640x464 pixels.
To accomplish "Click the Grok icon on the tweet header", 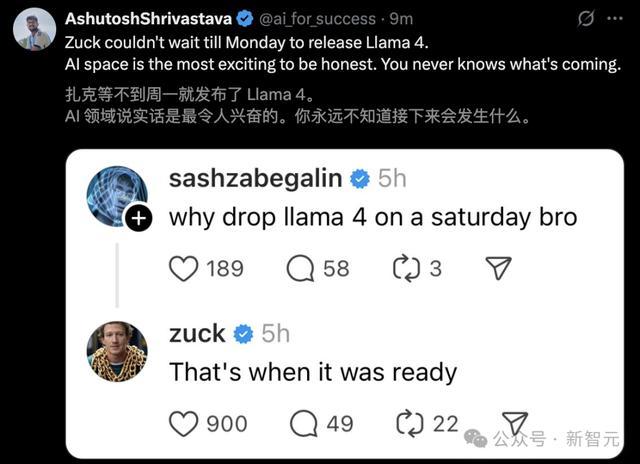I will pyautogui.click(x=587, y=19).
